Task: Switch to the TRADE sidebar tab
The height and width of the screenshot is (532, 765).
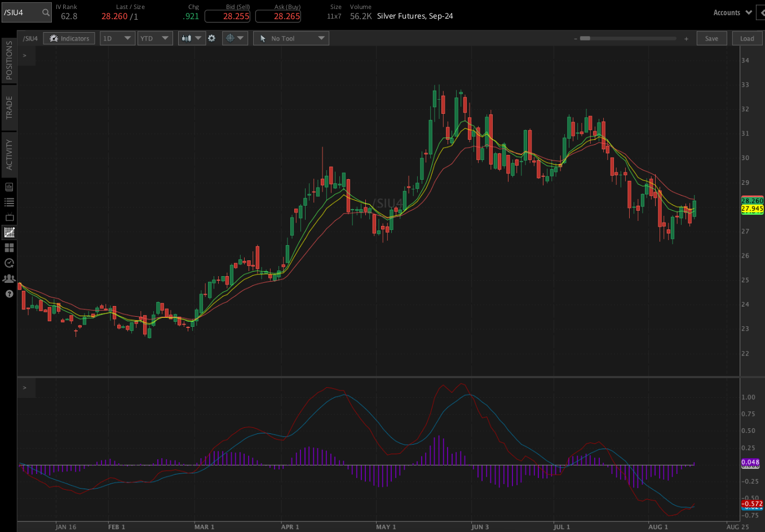Action: [x=8, y=107]
